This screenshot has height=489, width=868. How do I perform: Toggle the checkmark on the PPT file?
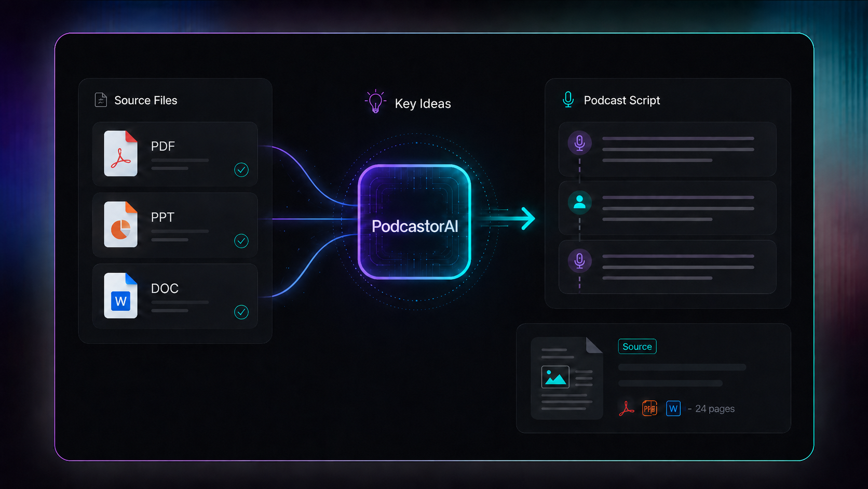click(x=241, y=241)
